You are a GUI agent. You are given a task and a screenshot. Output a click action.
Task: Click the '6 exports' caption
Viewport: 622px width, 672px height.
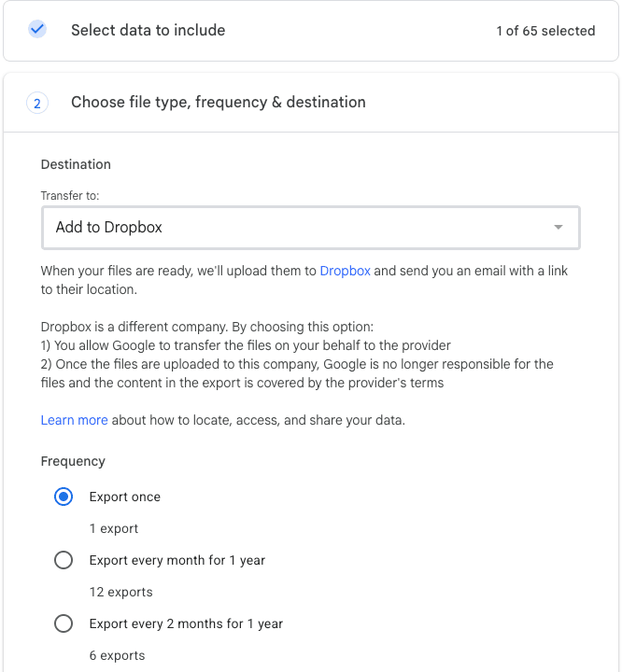coord(117,655)
